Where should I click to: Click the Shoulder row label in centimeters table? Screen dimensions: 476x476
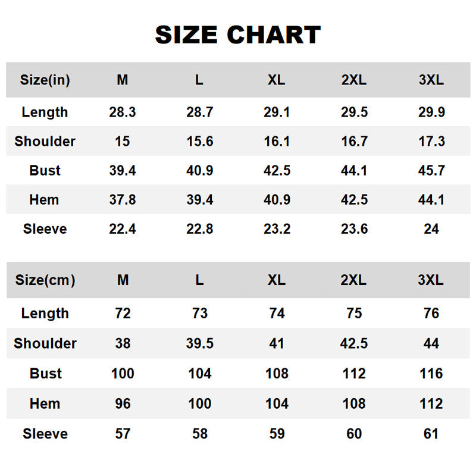pos(45,343)
